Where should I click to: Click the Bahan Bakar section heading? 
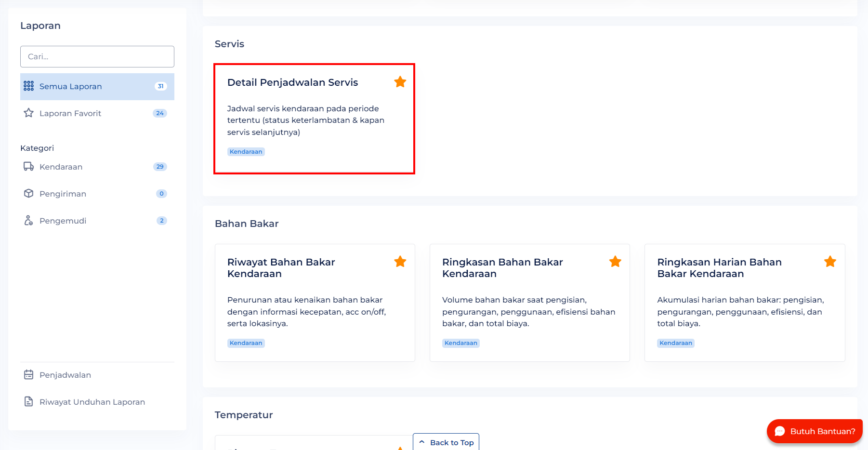tap(247, 224)
